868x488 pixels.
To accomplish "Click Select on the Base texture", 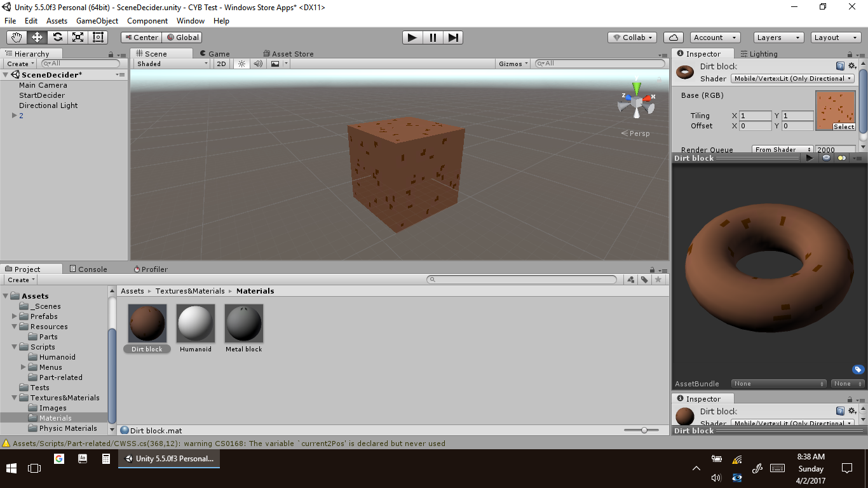I will click(844, 126).
